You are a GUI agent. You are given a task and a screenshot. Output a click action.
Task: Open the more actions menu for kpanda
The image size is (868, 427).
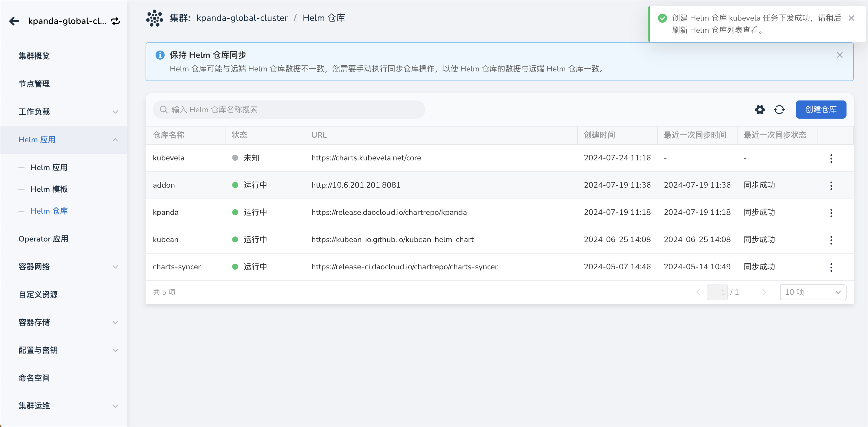pos(831,213)
